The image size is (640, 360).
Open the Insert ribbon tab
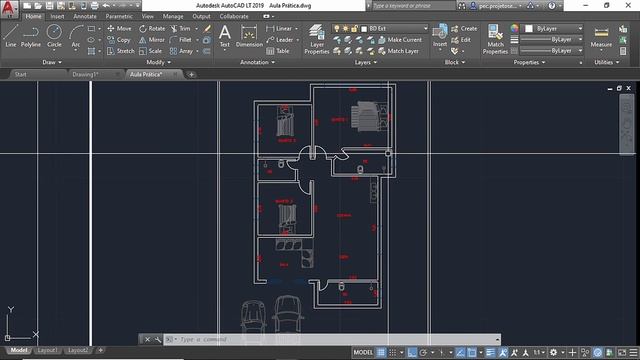[x=57, y=16]
